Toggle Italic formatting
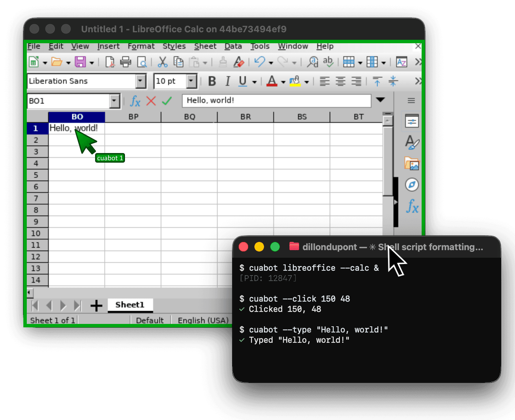 click(x=228, y=81)
